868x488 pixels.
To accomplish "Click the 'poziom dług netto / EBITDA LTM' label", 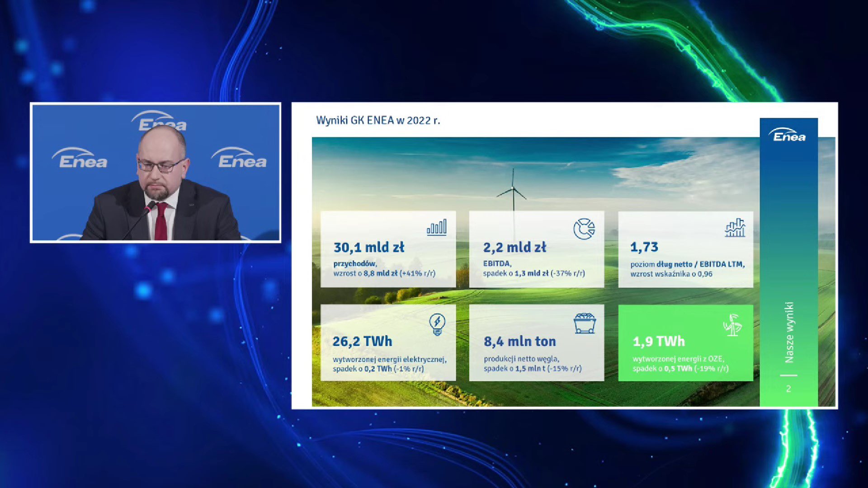I will pos(687,264).
